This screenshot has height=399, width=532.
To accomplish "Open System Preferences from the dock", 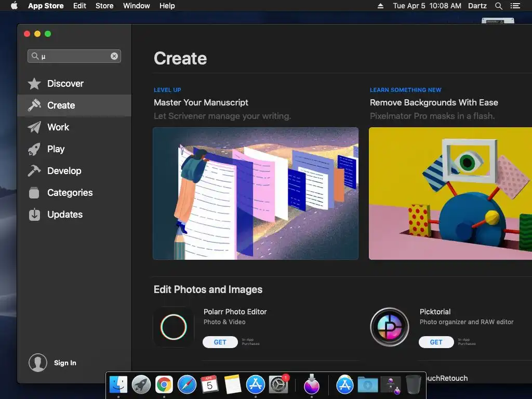I will pos(278,384).
